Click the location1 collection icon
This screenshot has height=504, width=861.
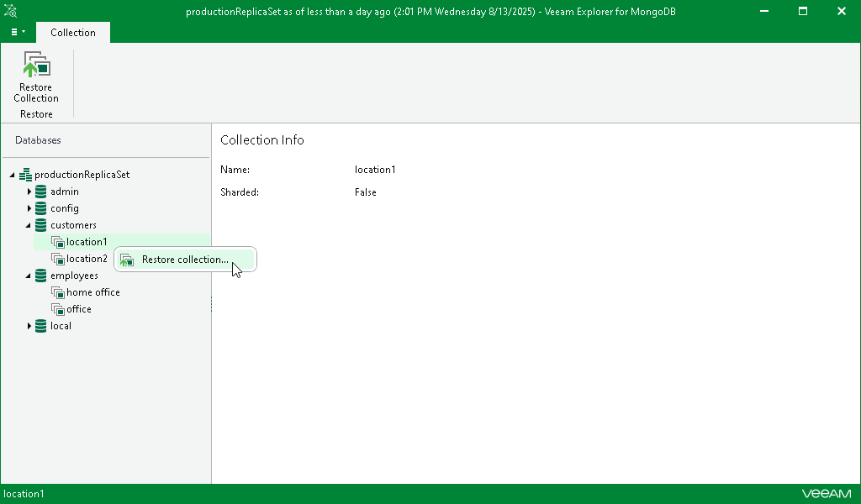click(x=58, y=242)
